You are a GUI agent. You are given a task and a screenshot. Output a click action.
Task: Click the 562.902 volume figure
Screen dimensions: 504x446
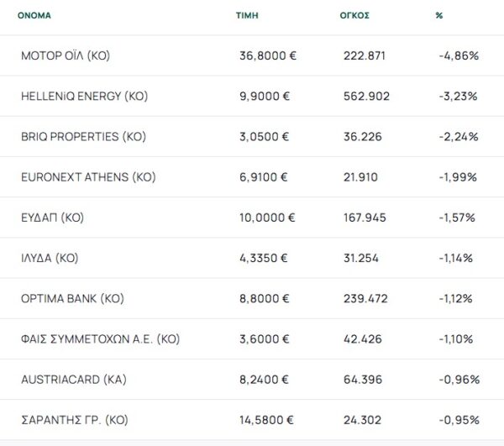(x=366, y=96)
